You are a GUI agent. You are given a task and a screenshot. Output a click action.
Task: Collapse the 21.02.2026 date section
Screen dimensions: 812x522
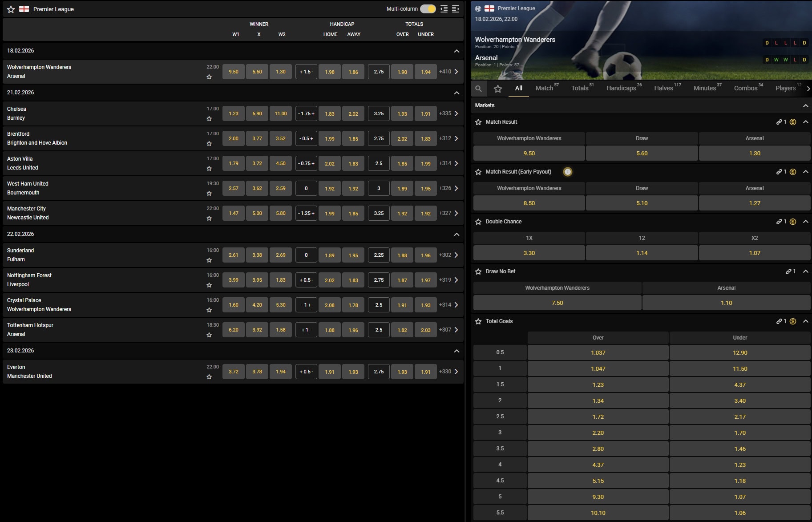click(x=456, y=93)
